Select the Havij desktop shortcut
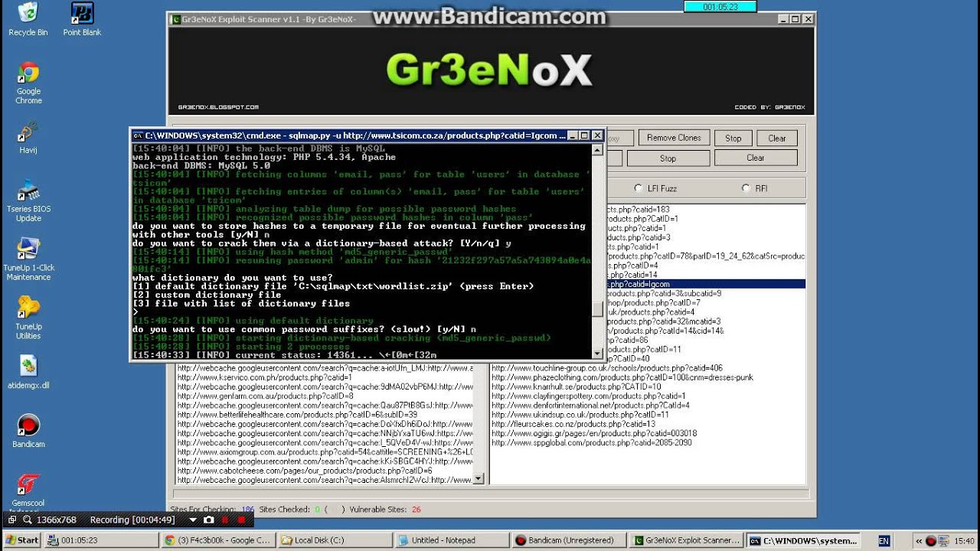 tap(28, 137)
